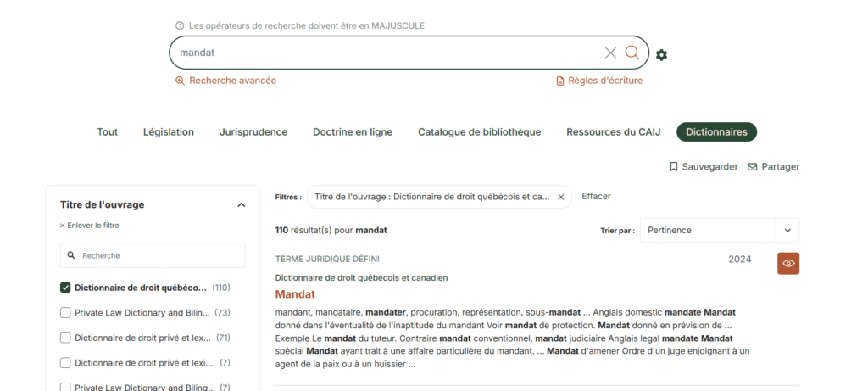868x391 pixels.
Task: Collapse the Titre de l'ouvrage panel
Action: pos(241,204)
